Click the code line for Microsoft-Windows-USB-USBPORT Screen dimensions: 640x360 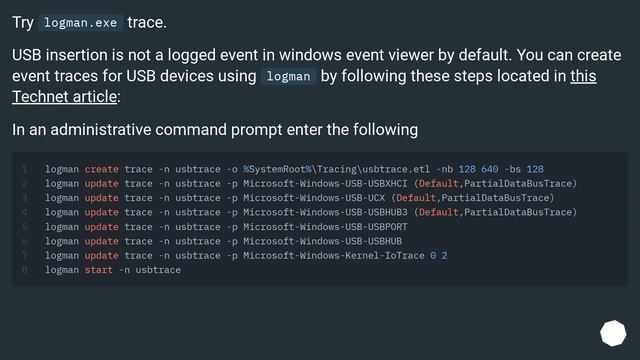pyautogui.click(x=226, y=227)
